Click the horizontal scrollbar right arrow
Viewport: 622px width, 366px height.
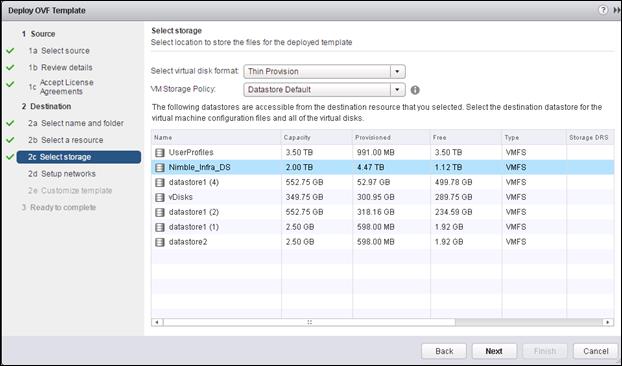click(608, 322)
